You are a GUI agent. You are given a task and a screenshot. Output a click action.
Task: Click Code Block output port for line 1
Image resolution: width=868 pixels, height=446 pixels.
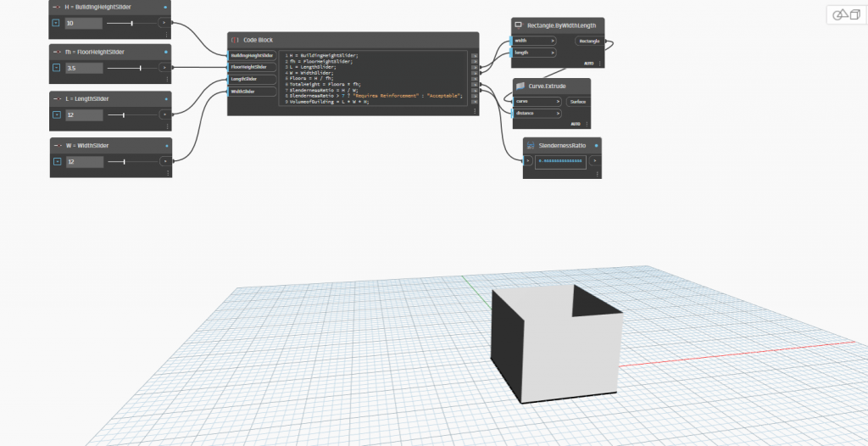click(475, 55)
